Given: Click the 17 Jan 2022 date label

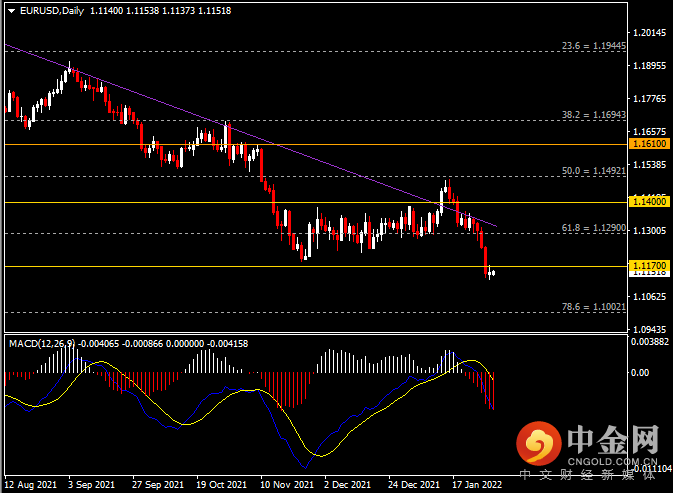Looking at the screenshot, I should pos(477,485).
